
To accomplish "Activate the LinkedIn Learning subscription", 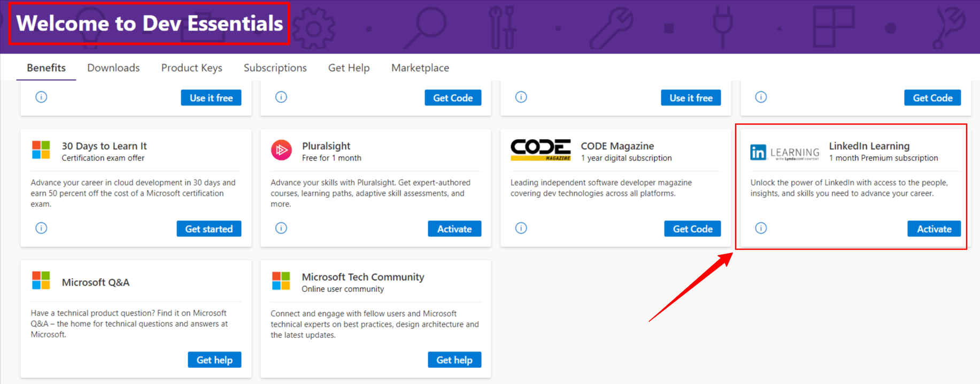I will (933, 229).
